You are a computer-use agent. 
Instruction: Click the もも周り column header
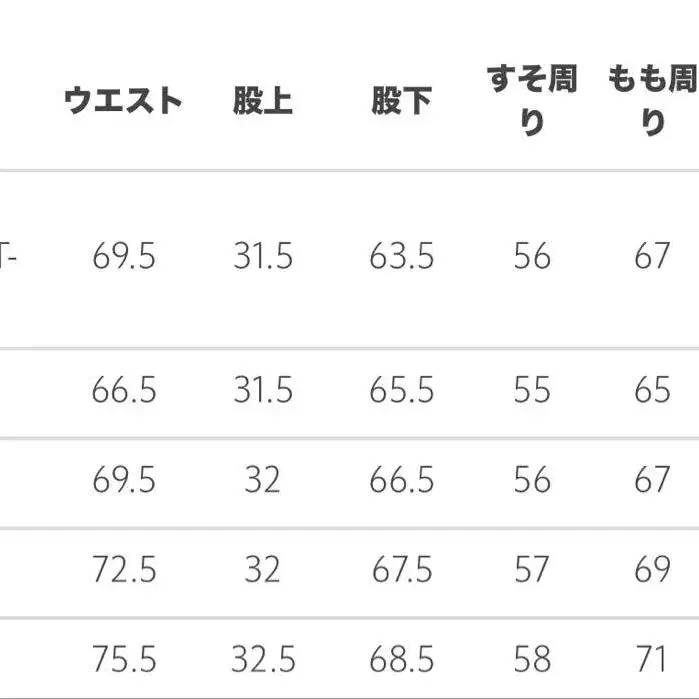[651, 101]
